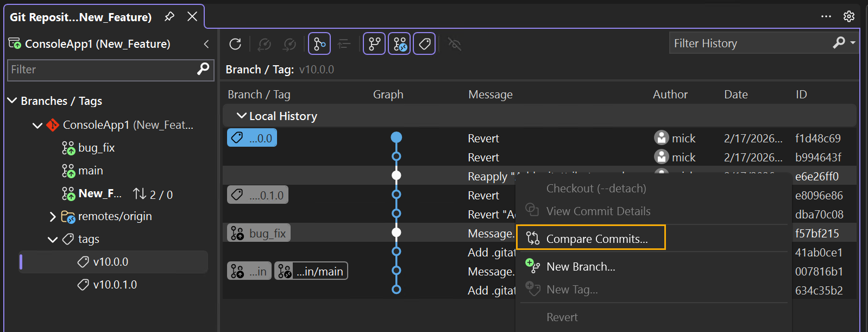Collapse the Local History section
This screenshot has width=868, height=332.
[242, 116]
